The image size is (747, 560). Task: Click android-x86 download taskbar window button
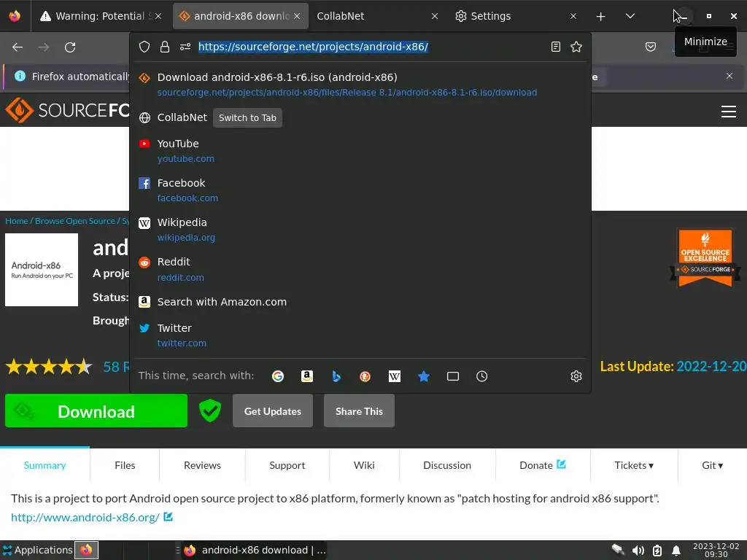255,550
